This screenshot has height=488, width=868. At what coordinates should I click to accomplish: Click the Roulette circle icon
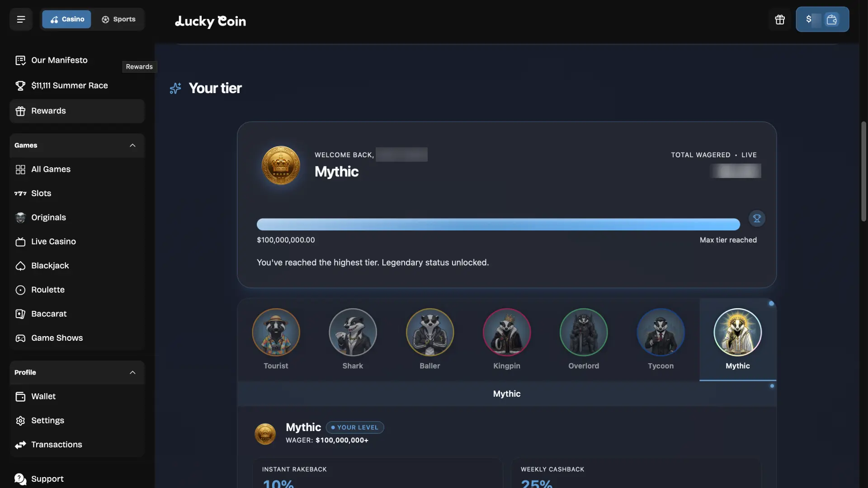pyautogui.click(x=20, y=290)
